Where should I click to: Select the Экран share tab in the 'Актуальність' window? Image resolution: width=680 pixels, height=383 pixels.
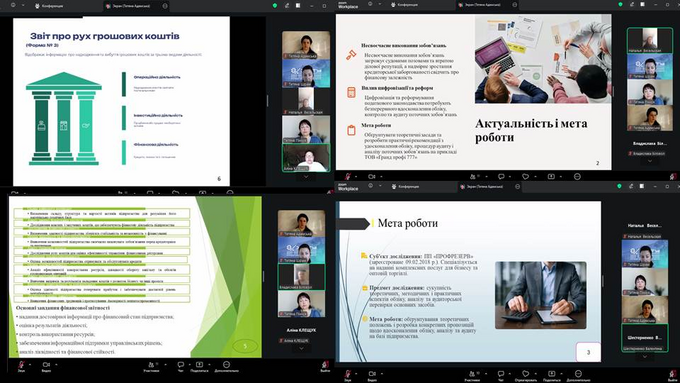[481, 5]
